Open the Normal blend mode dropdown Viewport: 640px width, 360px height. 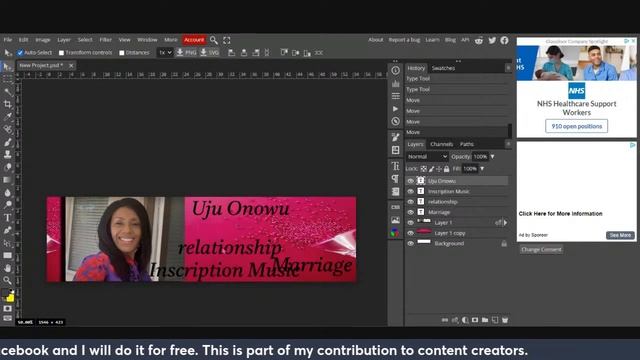point(427,157)
